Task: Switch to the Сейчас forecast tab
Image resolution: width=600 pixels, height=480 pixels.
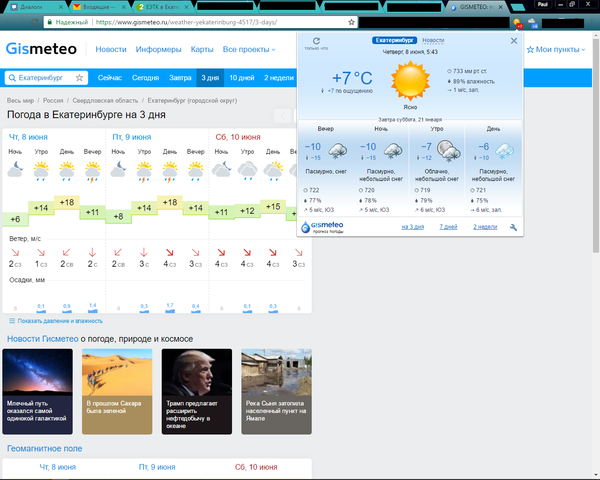Action: [x=109, y=78]
